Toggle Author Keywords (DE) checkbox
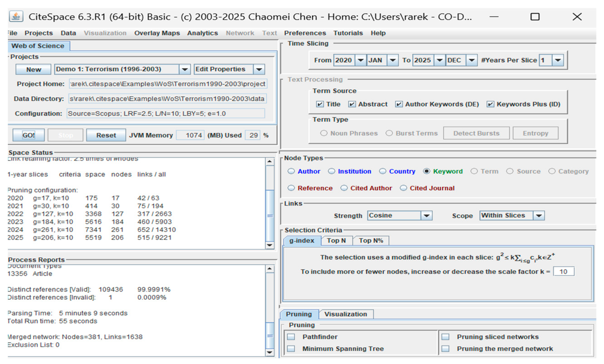Screen dimensions: 604x364 399,104
